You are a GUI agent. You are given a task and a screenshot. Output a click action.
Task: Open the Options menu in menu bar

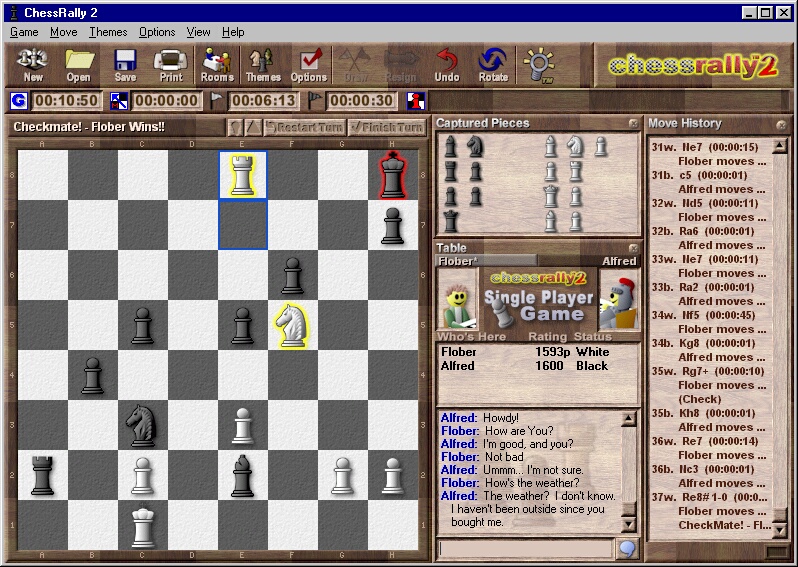pyautogui.click(x=157, y=32)
